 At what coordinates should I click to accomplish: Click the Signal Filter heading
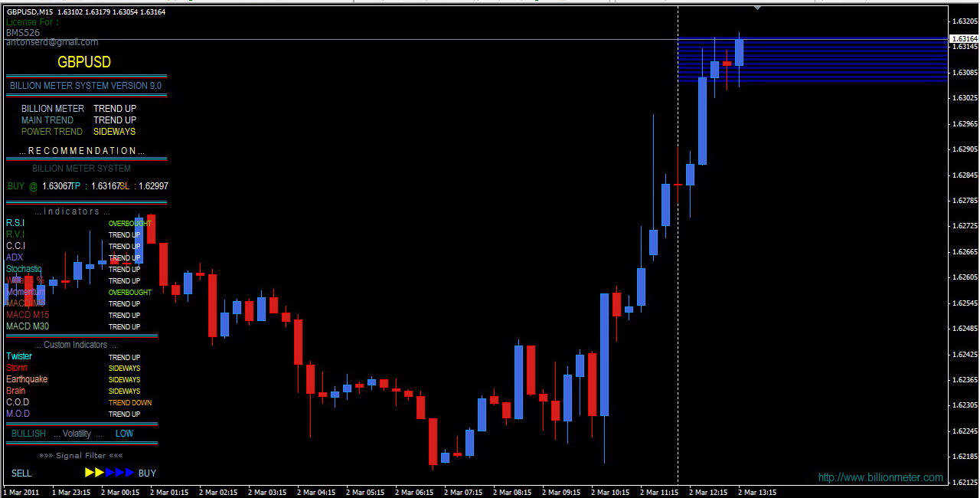(x=80, y=456)
